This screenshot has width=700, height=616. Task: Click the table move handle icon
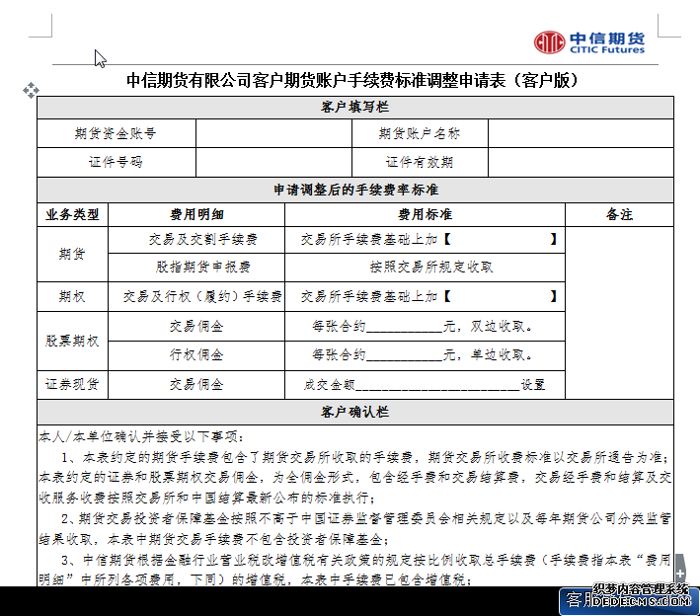[31, 91]
